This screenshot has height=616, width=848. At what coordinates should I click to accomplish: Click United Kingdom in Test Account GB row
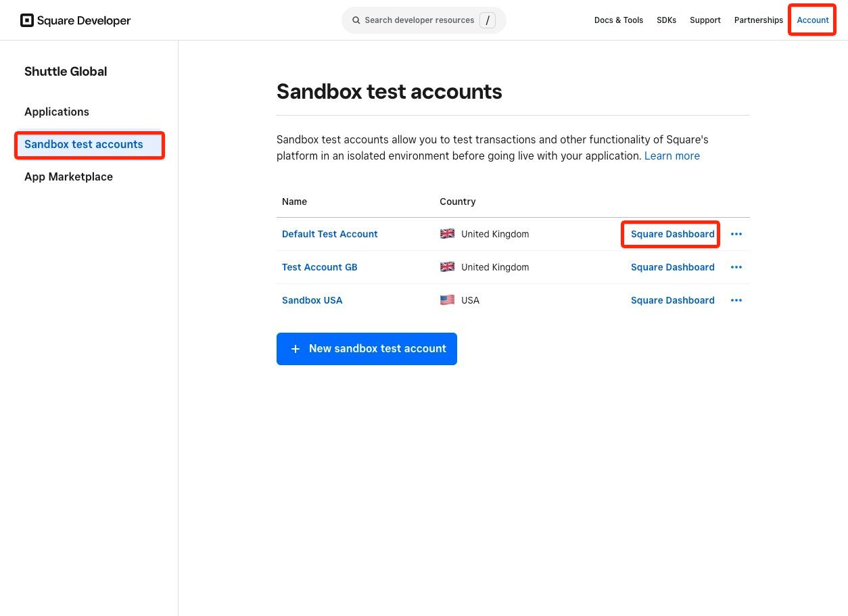click(x=495, y=267)
